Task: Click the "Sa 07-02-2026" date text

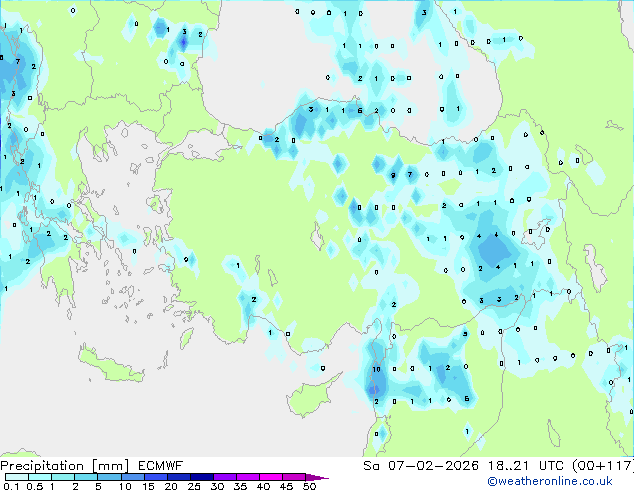Action: pos(421,466)
